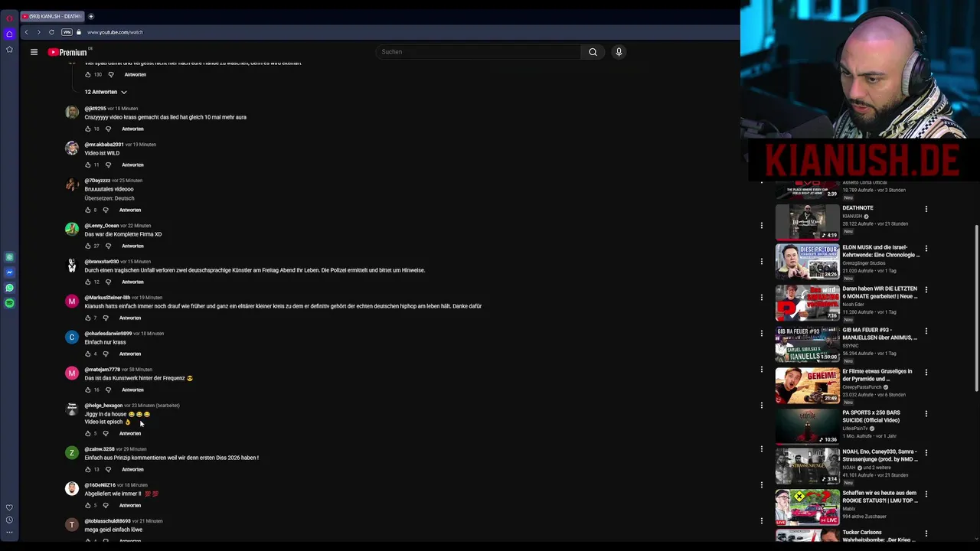
Task: Open the GIB MA FEUER #93 thumbnail
Action: point(807,344)
